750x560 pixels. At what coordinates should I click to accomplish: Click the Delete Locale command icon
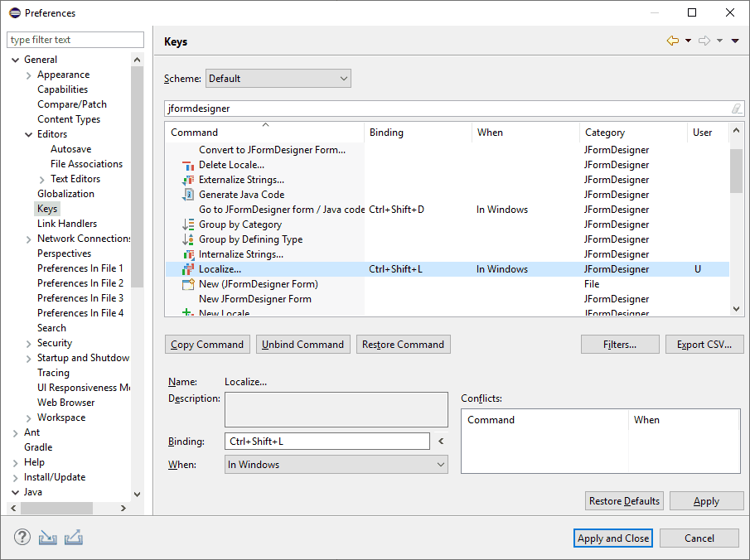click(188, 166)
